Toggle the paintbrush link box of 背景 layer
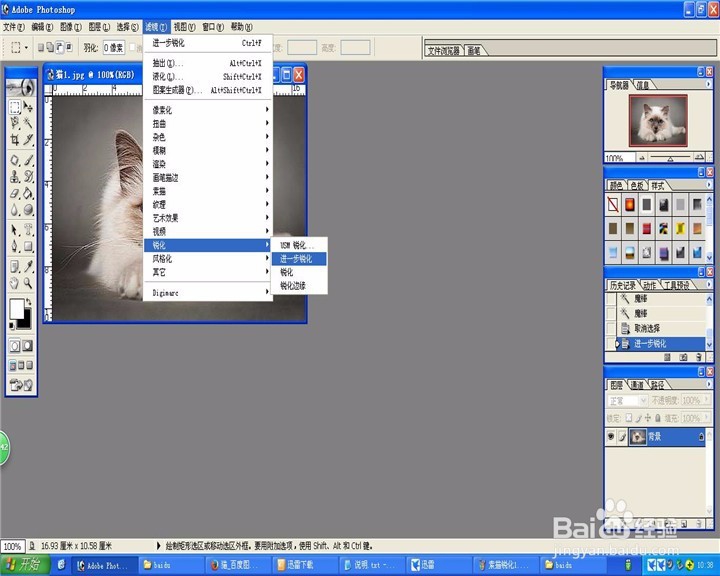Viewport: 720px width, 576px height. click(622, 437)
